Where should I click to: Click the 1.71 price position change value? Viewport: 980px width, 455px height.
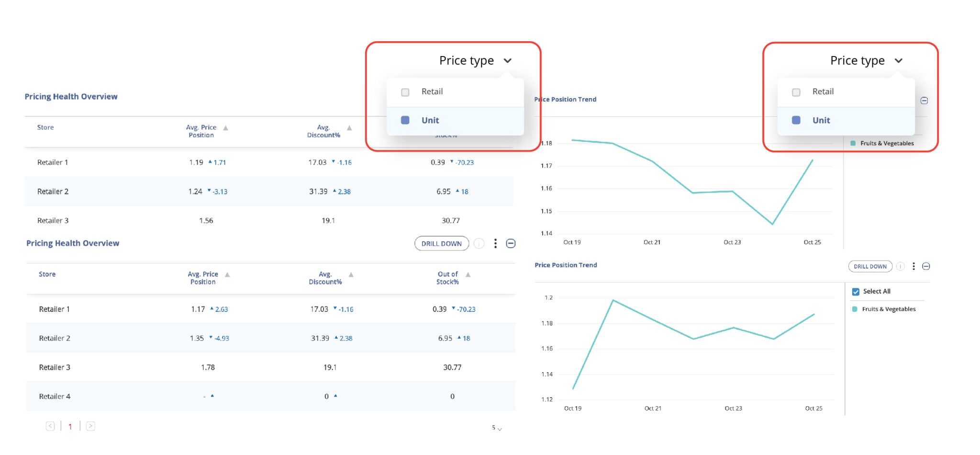point(220,163)
